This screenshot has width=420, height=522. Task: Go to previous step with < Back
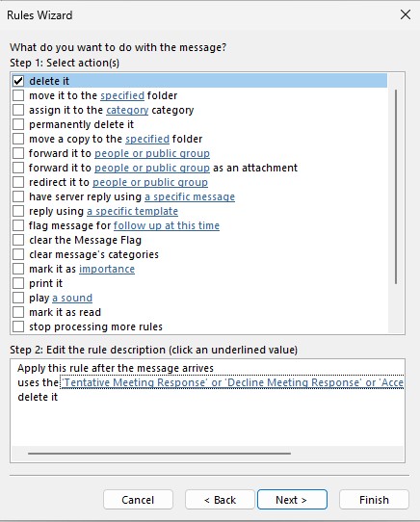pyautogui.click(x=220, y=499)
